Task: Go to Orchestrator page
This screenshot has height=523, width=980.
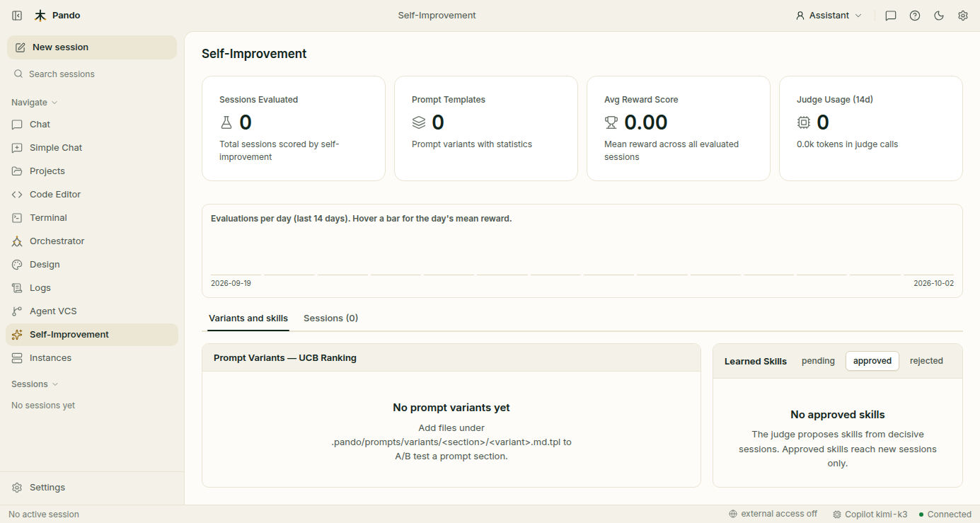Action: pyautogui.click(x=92, y=241)
